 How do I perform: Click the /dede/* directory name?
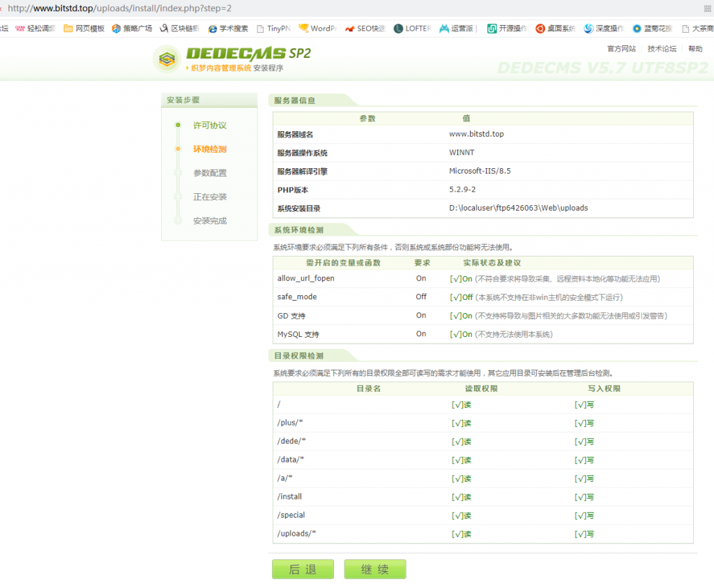point(291,441)
